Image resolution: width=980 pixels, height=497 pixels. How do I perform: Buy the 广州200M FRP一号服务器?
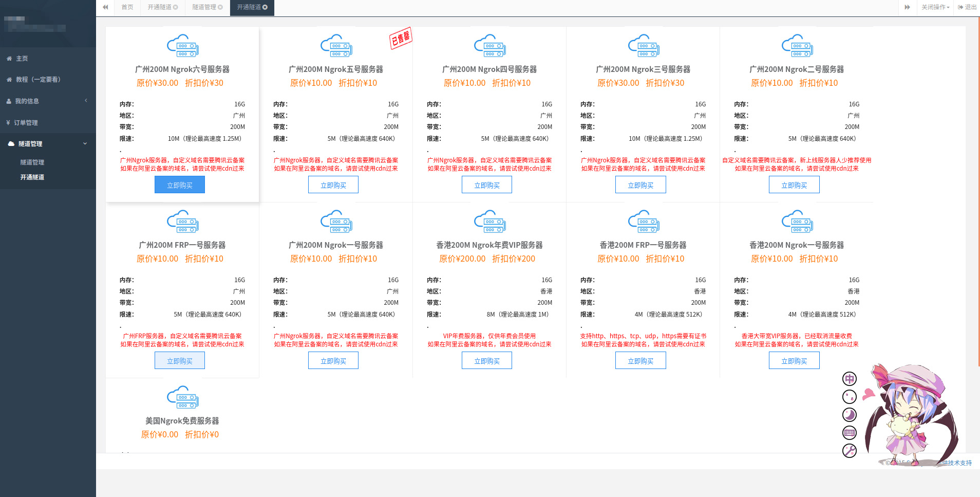tap(180, 361)
